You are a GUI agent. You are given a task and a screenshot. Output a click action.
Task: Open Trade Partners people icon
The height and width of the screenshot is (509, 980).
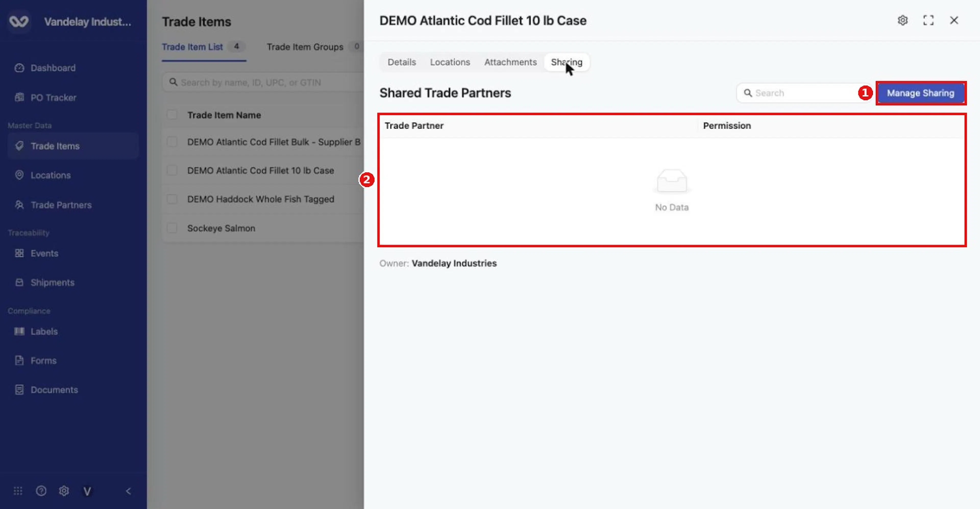pos(19,205)
